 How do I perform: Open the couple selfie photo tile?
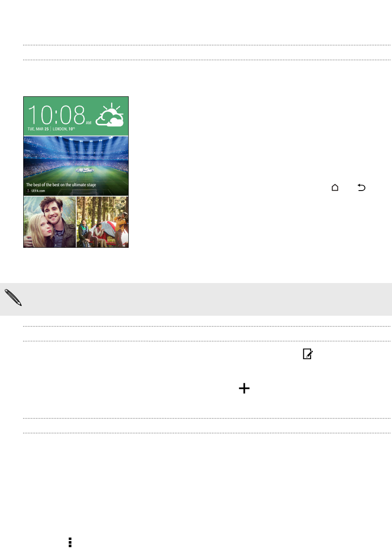click(x=49, y=222)
